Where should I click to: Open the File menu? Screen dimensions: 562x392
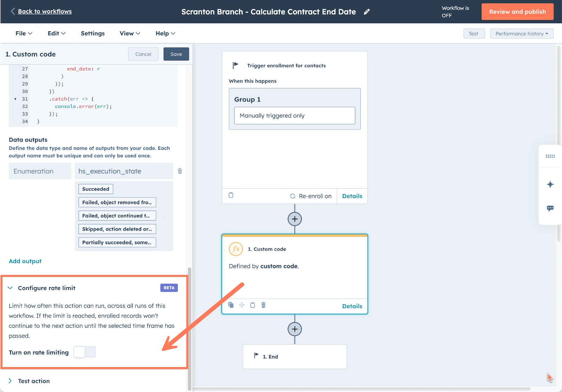tap(24, 33)
